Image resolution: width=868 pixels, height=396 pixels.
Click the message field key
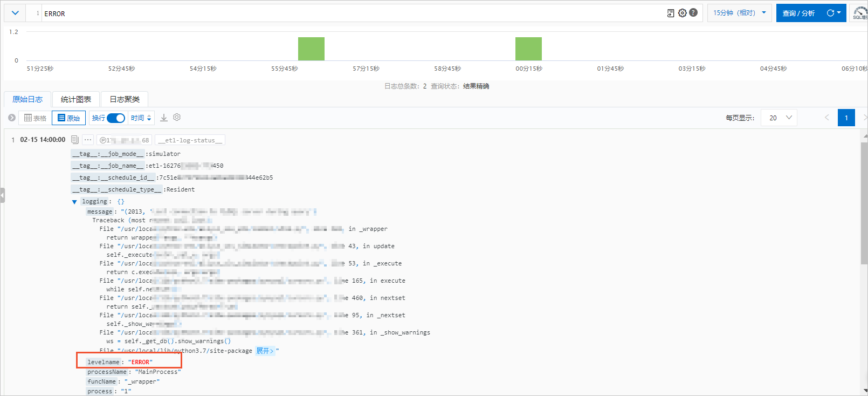tap(100, 211)
